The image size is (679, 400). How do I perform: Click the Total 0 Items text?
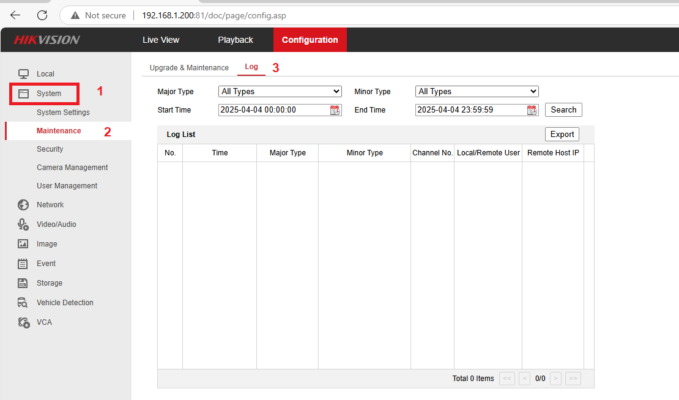pyautogui.click(x=473, y=378)
